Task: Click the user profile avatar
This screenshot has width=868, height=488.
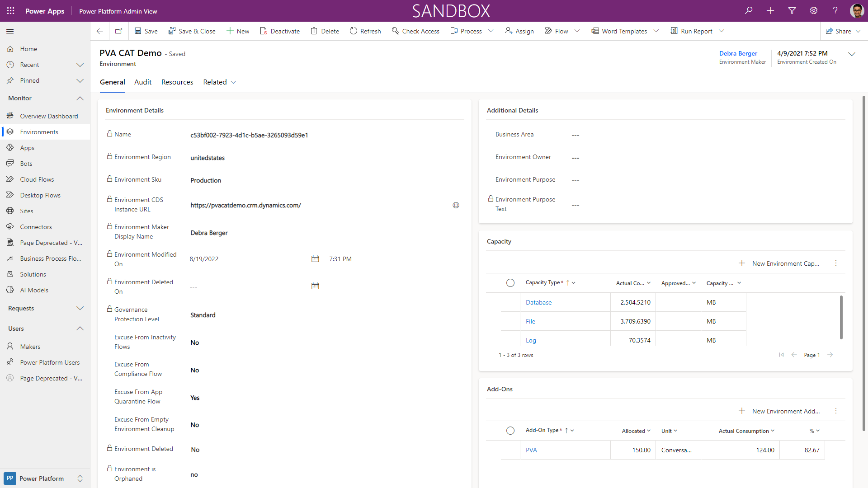Action: point(857,10)
